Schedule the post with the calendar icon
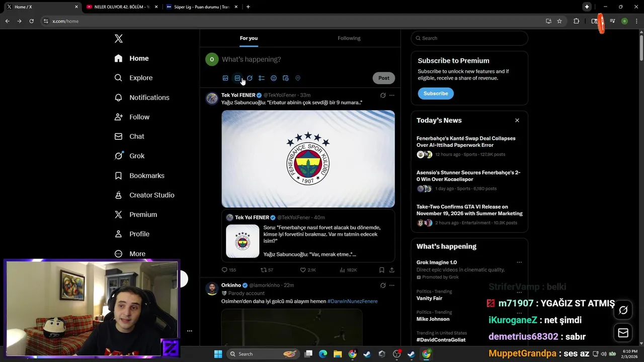 [286, 78]
